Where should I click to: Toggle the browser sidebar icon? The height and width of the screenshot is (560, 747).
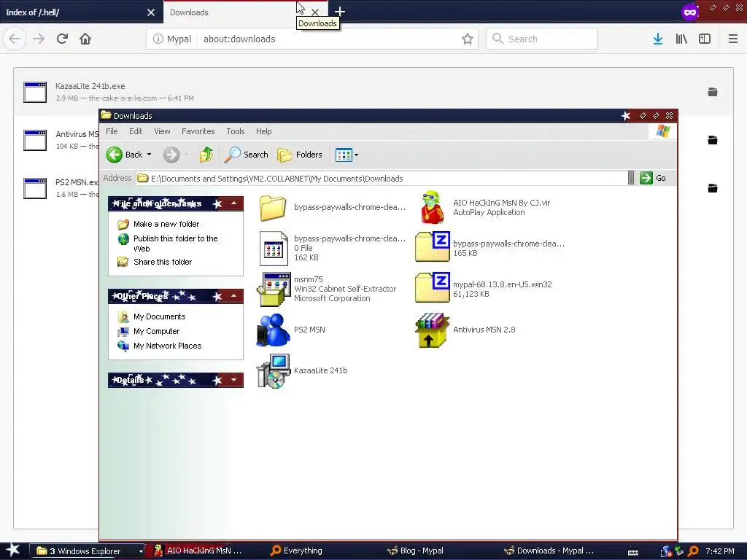click(705, 39)
